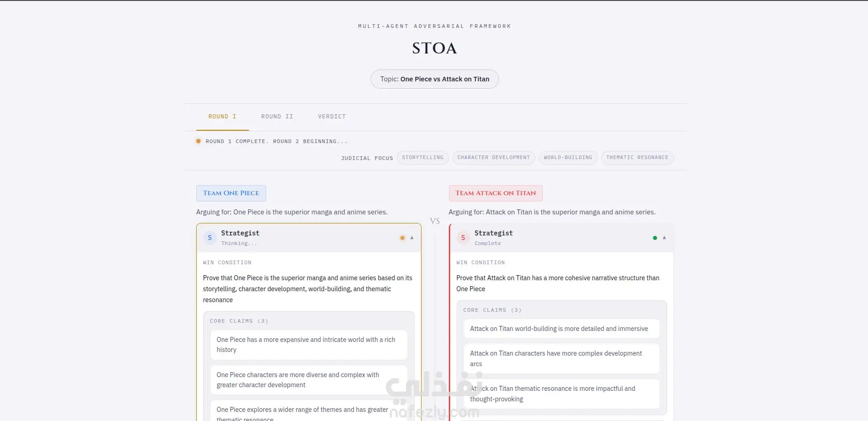Image resolution: width=868 pixels, height=421 pixels.
Task: Select the Character Development focus tag
Action: [494, 158]
